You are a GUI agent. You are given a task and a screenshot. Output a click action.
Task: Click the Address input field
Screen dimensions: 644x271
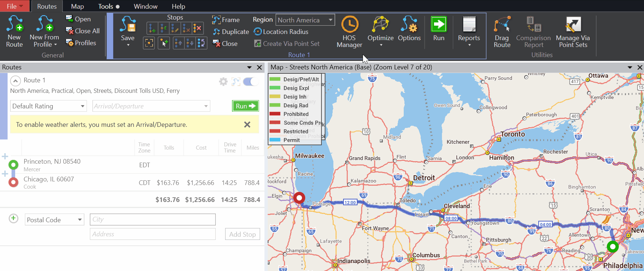point(153,234)
